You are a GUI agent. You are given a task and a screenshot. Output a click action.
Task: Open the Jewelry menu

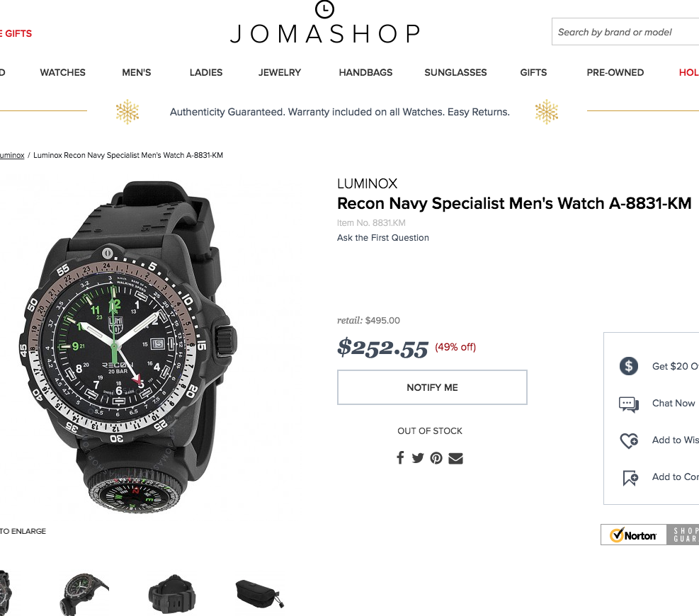[x=280, y=72]
